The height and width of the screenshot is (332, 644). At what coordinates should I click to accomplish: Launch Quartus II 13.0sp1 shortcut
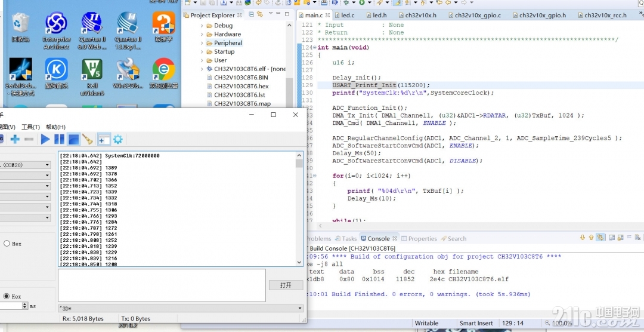coord(128,31)
